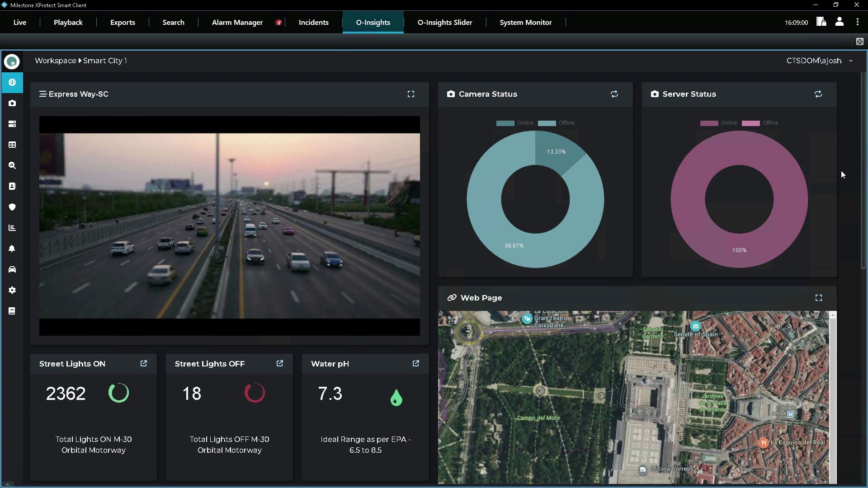The width and height of the screenshot is (868, 488).
Task: Switch to the Search tab
Action: tap(173, 22)
